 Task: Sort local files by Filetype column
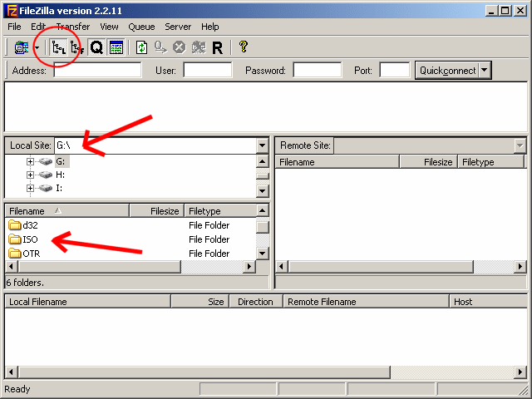click(219, 211)
